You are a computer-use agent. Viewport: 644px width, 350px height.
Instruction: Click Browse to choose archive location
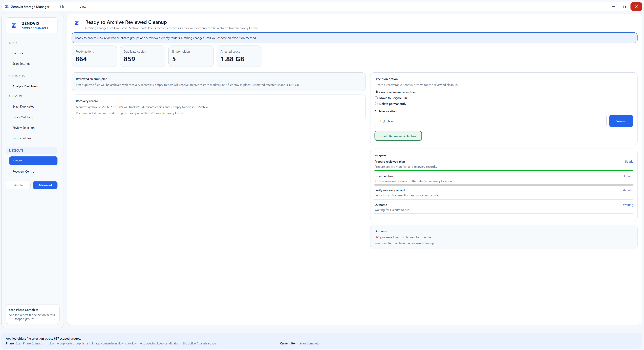pos(621,121)
